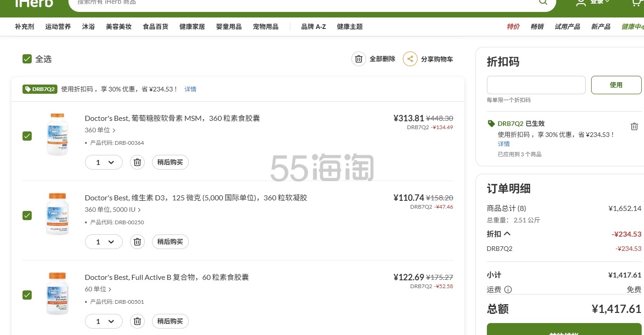
Task: Click the share cart icon
Action: 410,59
